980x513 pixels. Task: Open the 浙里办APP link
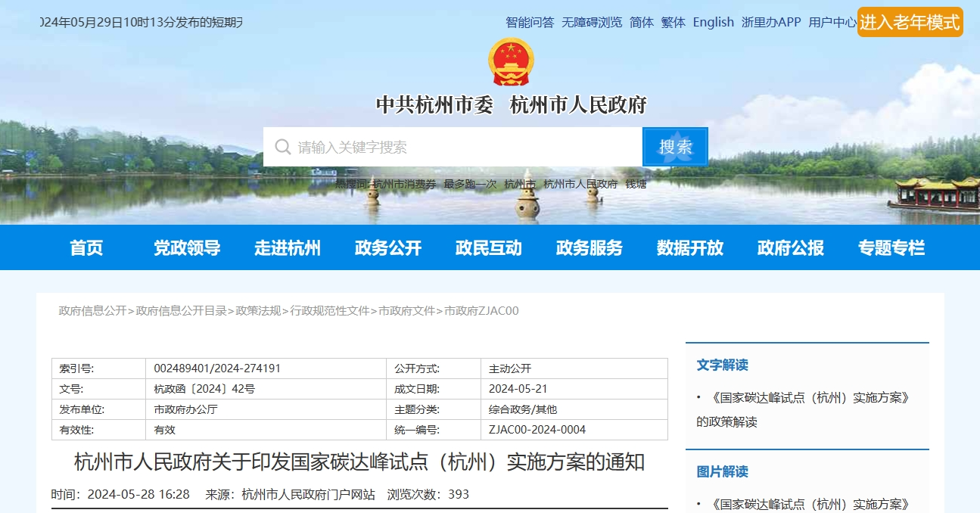pyautogui.click(x=770, y=22)
